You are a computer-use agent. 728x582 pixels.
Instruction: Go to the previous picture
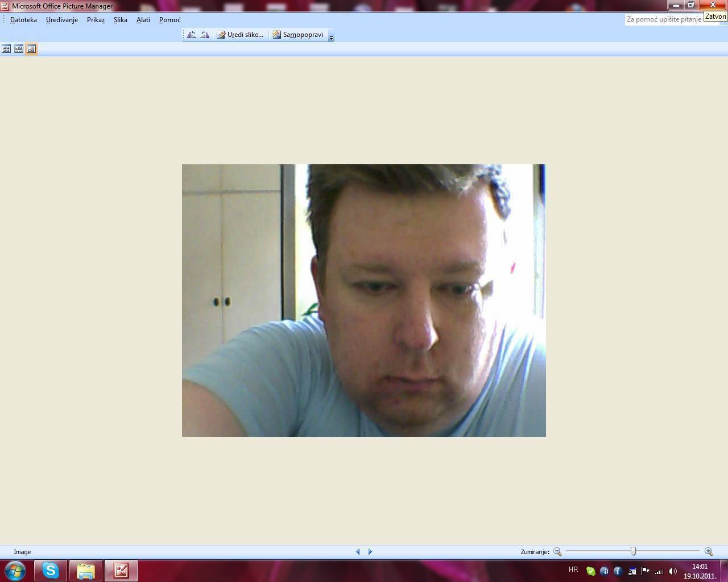(358, 551)
